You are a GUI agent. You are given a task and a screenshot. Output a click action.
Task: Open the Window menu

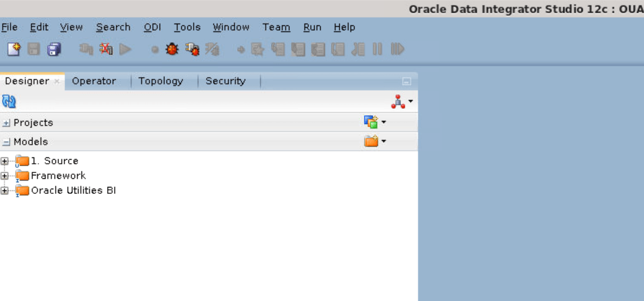pos(231,27)
